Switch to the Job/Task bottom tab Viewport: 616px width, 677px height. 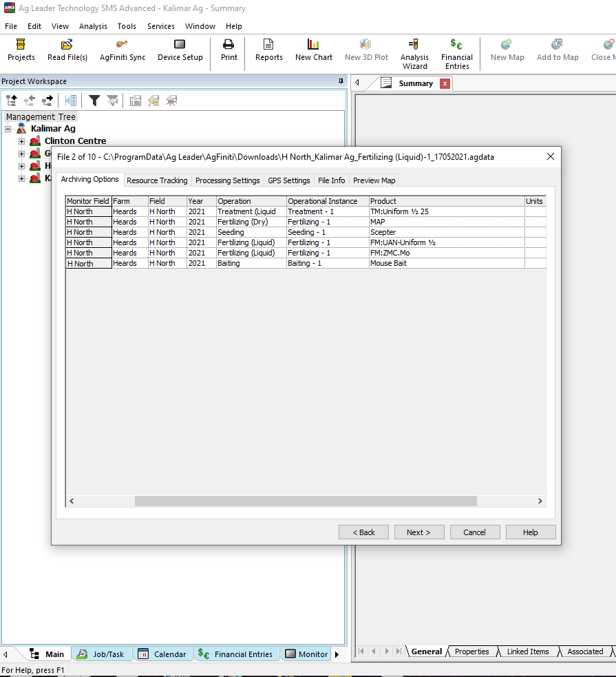pyautogui.click(x=101, y=654)
